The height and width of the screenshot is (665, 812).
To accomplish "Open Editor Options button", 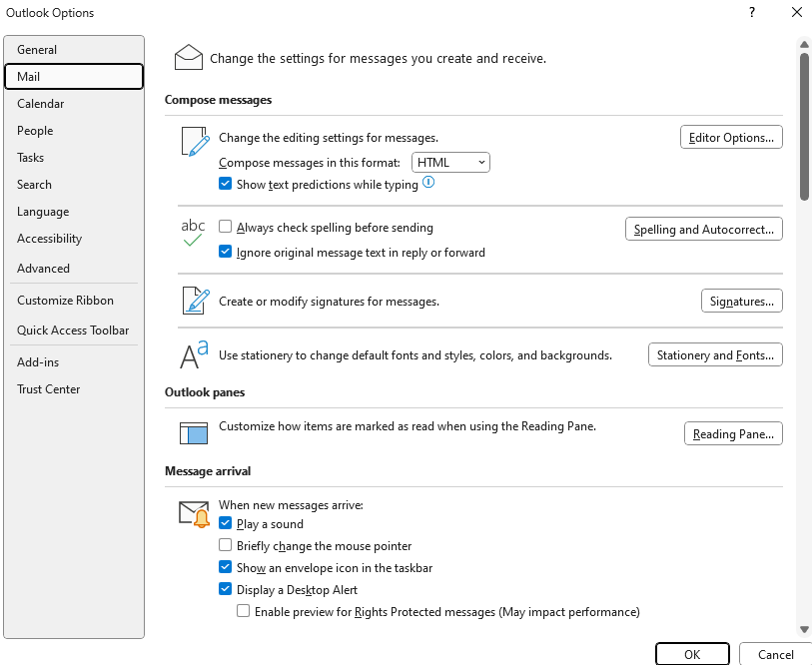I will point(731,137).
